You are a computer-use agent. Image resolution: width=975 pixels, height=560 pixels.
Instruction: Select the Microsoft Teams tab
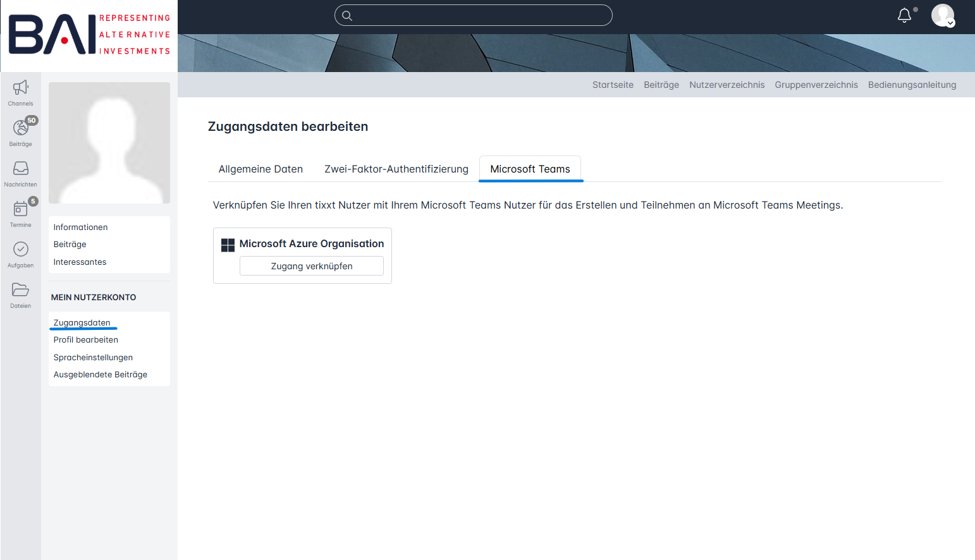[x=530, y=169]
